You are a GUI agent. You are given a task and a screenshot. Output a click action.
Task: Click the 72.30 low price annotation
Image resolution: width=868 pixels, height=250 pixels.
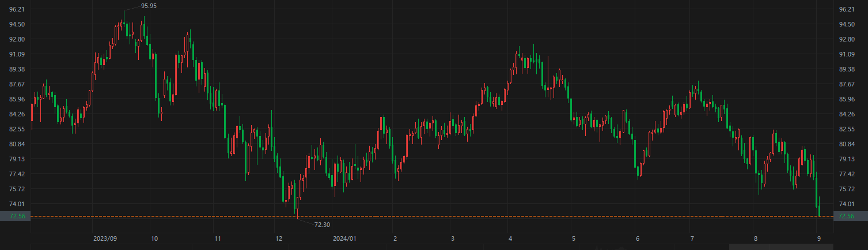[x=322, y=225]
